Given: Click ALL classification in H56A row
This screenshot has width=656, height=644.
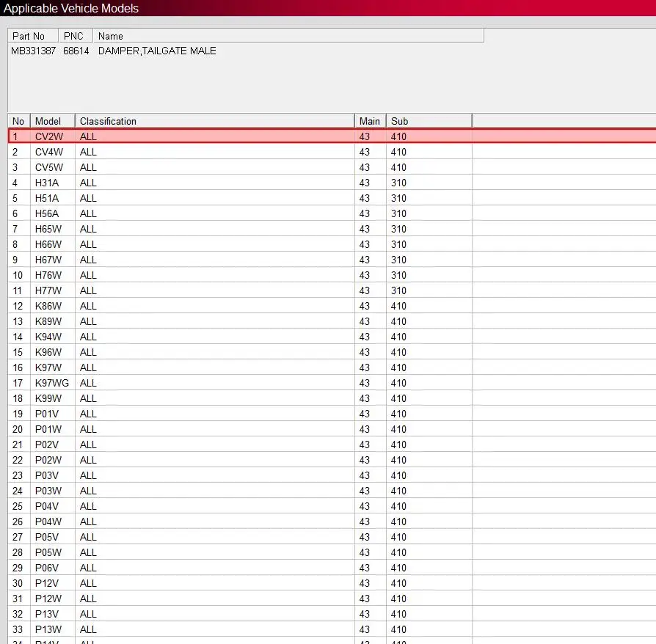Looking at the screenshot, I should 88,213.
